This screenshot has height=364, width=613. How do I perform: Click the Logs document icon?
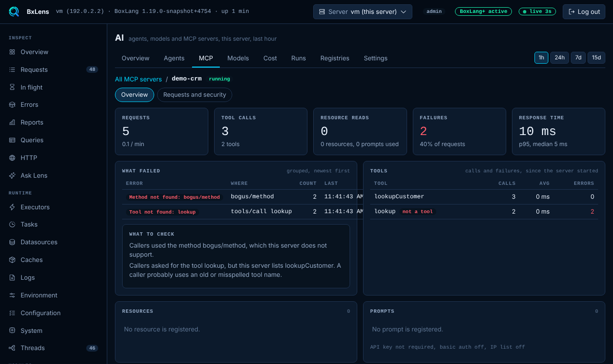(12, 277)
